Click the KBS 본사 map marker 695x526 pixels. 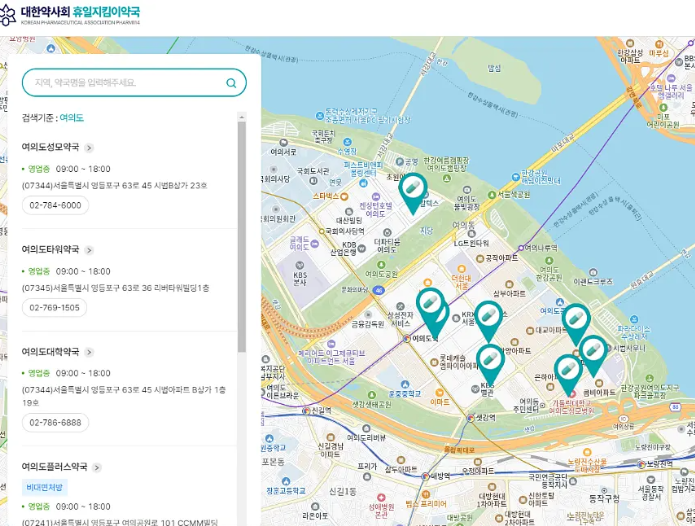click(x=300, y=267)
